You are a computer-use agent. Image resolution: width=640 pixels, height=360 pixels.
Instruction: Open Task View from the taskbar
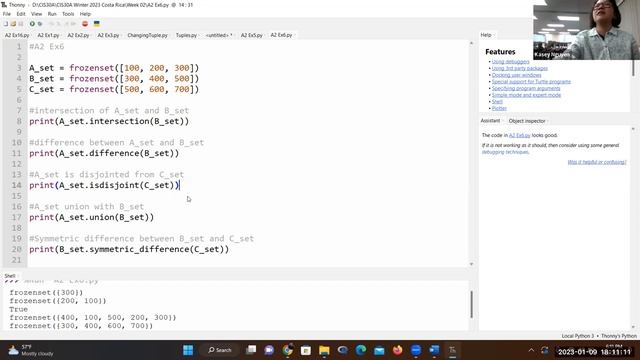point(251,350)
